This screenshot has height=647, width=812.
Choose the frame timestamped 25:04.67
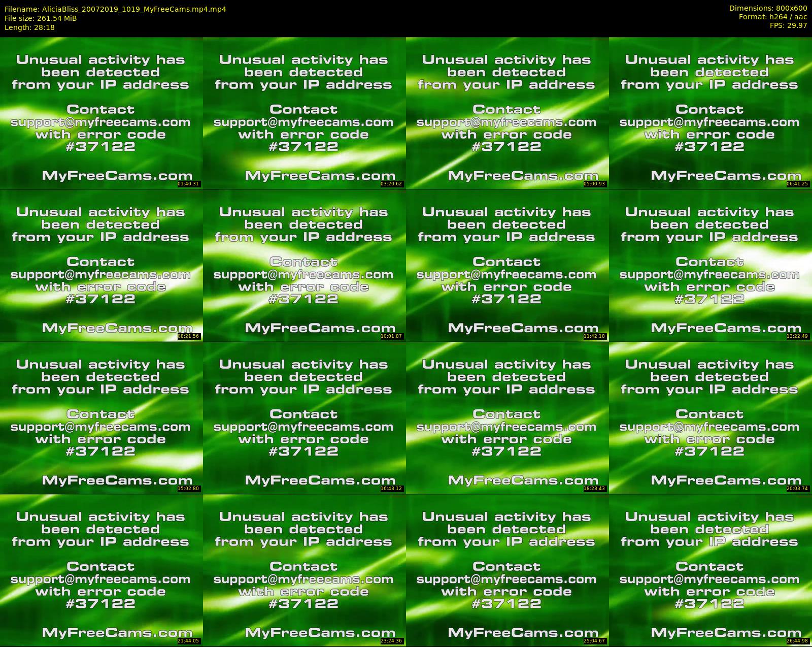coord(507,570)
